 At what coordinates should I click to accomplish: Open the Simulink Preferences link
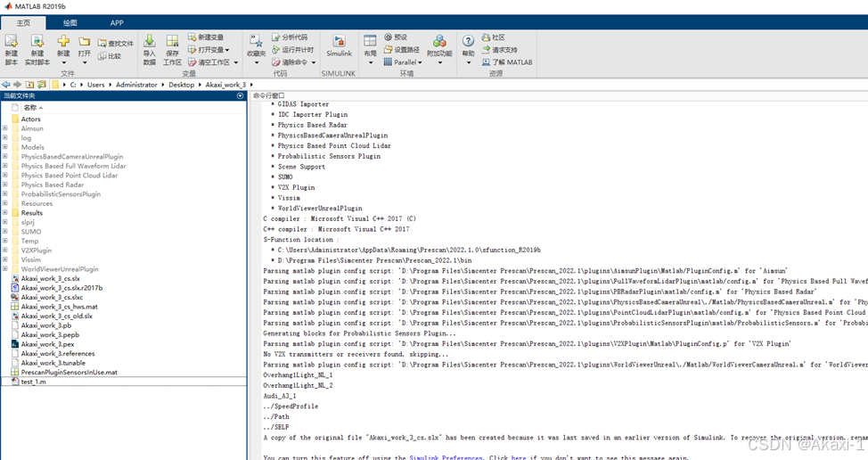click(446, 458)
